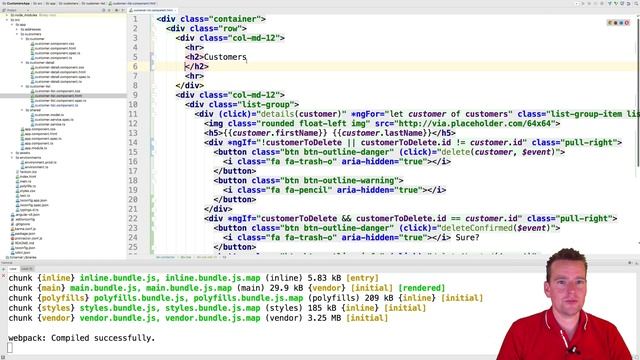The width and height of the screenshot is (640, 360).
Task: Open styles.css in project tree
Action: coord(26,191)
